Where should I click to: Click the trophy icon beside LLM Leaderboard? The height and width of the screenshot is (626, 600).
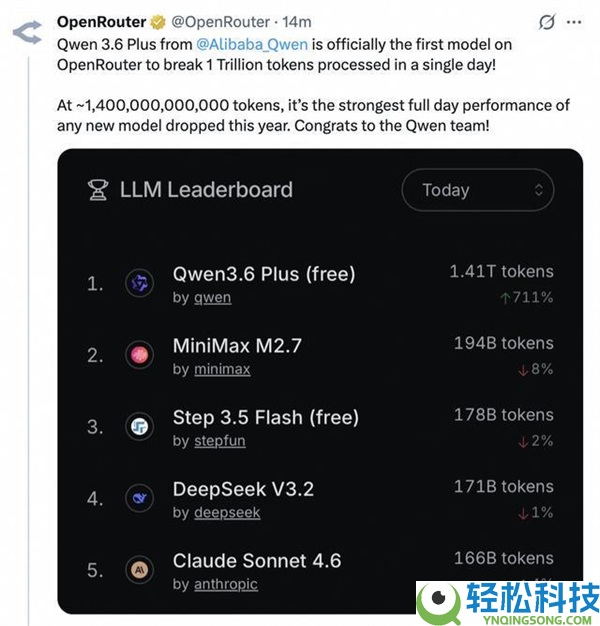click(x=98, y=190)
